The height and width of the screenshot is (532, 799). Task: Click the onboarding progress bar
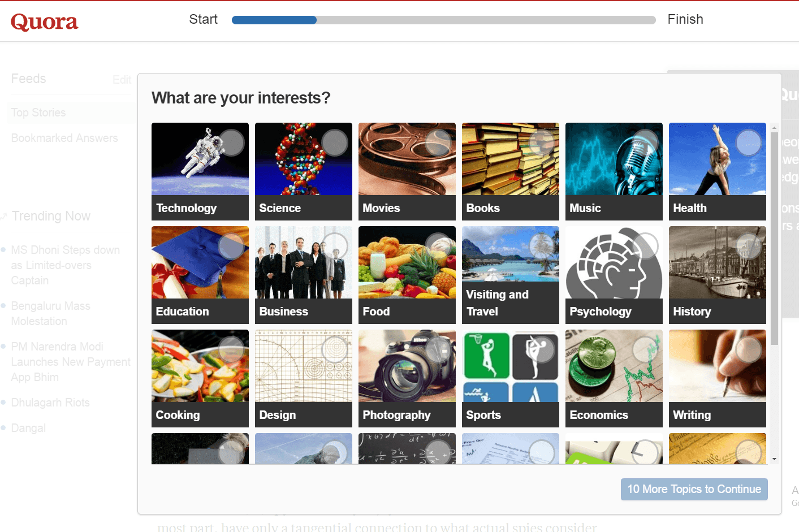(x=444, y=20)
